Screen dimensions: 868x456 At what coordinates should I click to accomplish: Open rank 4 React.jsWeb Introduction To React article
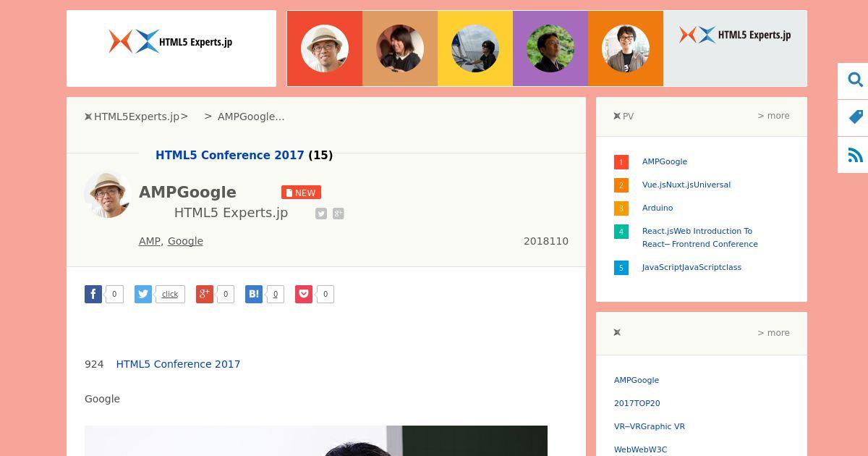700,237
